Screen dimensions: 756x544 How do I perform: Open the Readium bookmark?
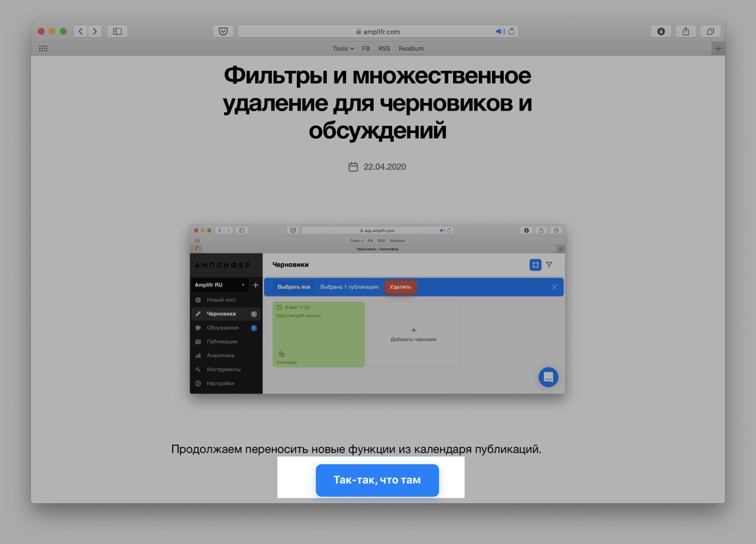(411, 48)
